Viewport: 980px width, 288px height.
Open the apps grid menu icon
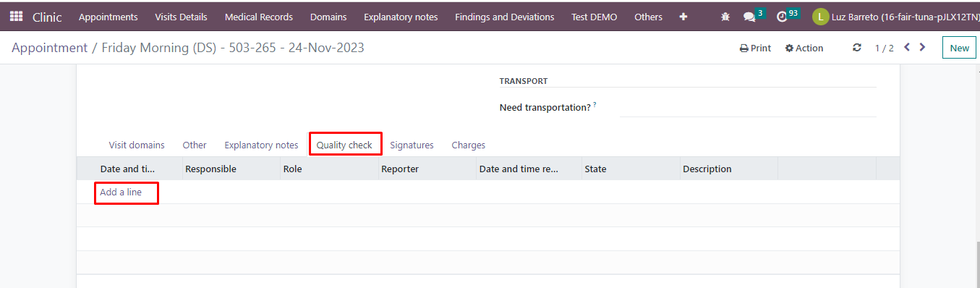tap(16, 17)
